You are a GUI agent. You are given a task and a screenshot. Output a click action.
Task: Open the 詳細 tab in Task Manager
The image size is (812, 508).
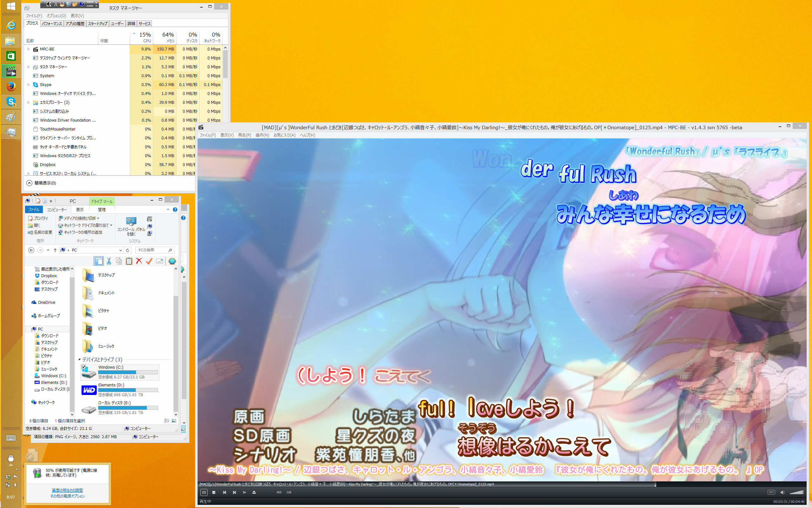coord(131,23)
